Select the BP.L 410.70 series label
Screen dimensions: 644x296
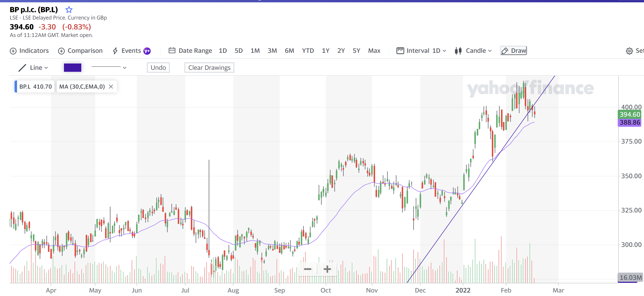click(x=34, y=87)
